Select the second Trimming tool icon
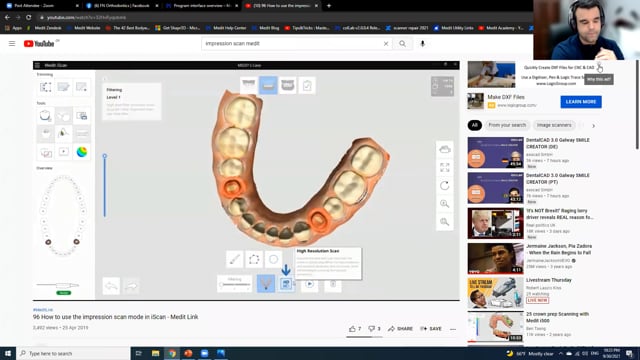The image size is (640, 360). tap(63, 87)
